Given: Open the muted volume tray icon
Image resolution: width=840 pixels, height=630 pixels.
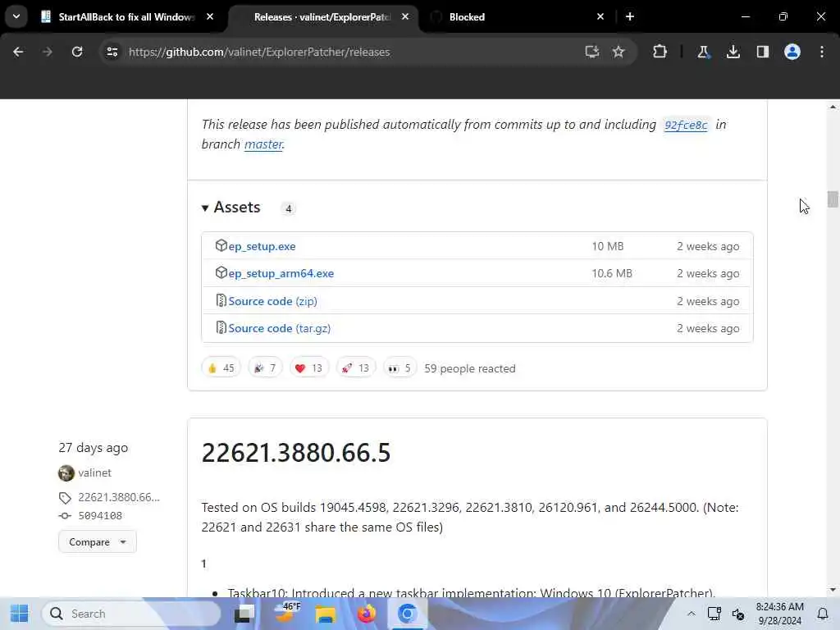Looking at the screenshot, I should coord(738,614).
